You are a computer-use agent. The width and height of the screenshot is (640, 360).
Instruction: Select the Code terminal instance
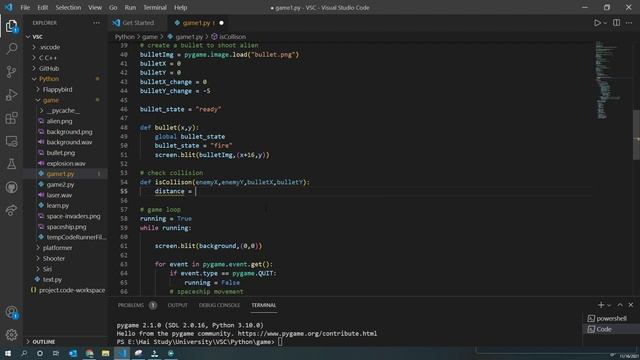coord(611,329)
